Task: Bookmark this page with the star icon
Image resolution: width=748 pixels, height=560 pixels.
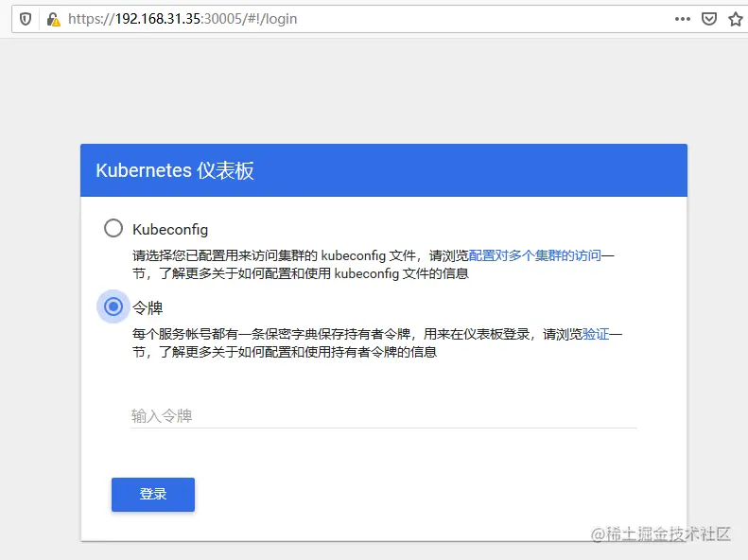Action: [x=736, y=19]
